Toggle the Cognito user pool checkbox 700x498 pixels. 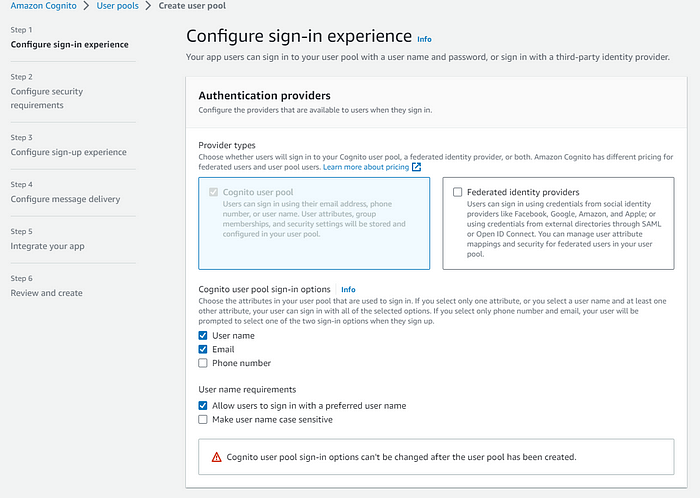213,191
